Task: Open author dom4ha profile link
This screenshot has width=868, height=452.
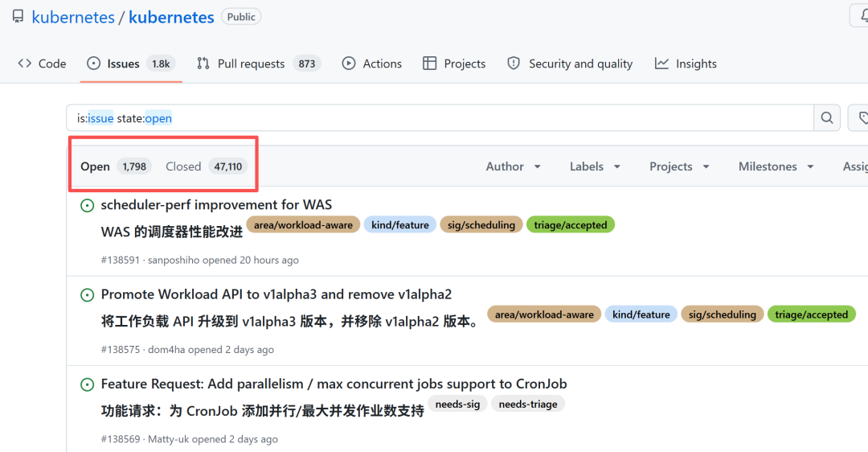Action: 166,350
